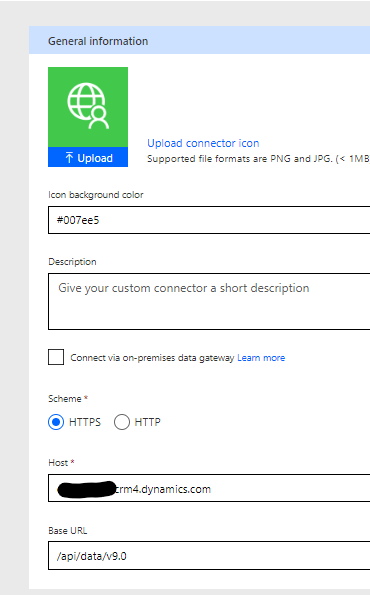Click the Base URL label
Image resolution: width=370 pixels, height=595 pixels.
coord(68,530)
